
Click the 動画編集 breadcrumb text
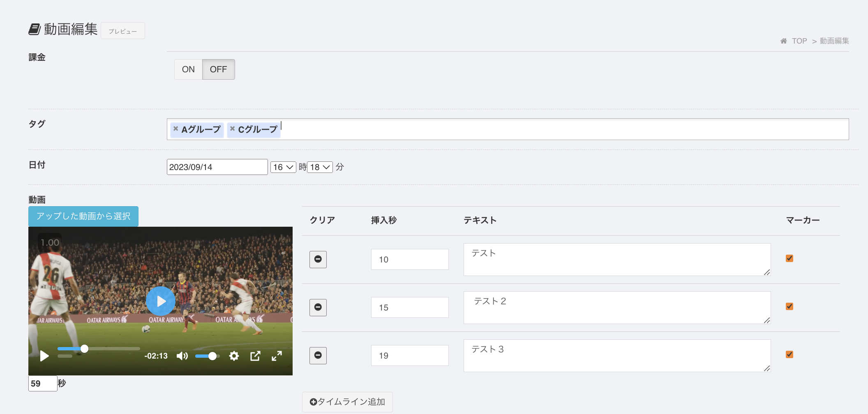tap(834, 41)
